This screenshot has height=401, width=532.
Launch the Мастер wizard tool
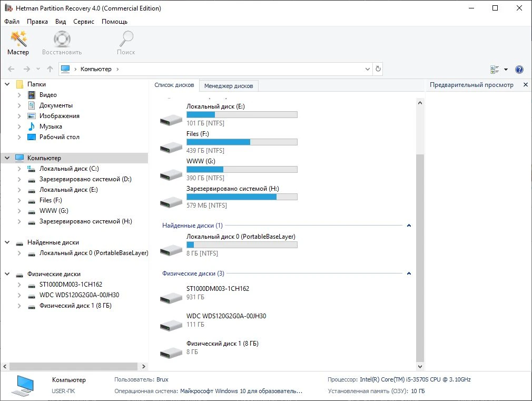(18, 43)
